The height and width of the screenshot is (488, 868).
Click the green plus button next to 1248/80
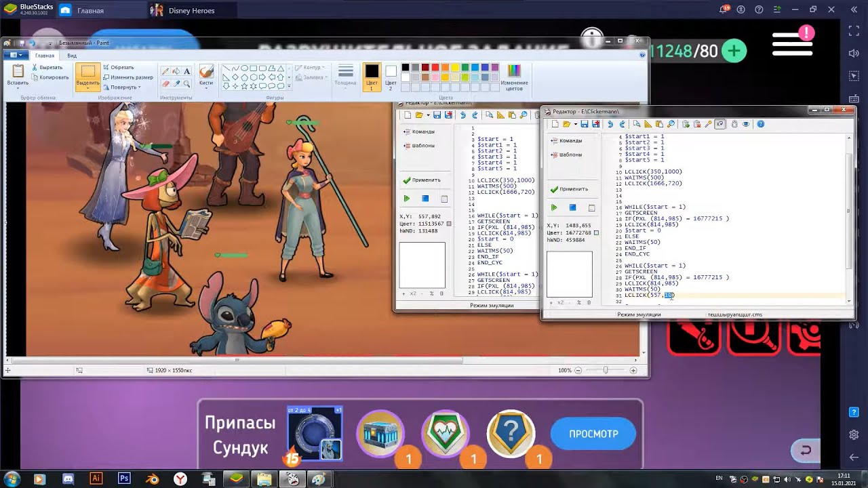734,51
